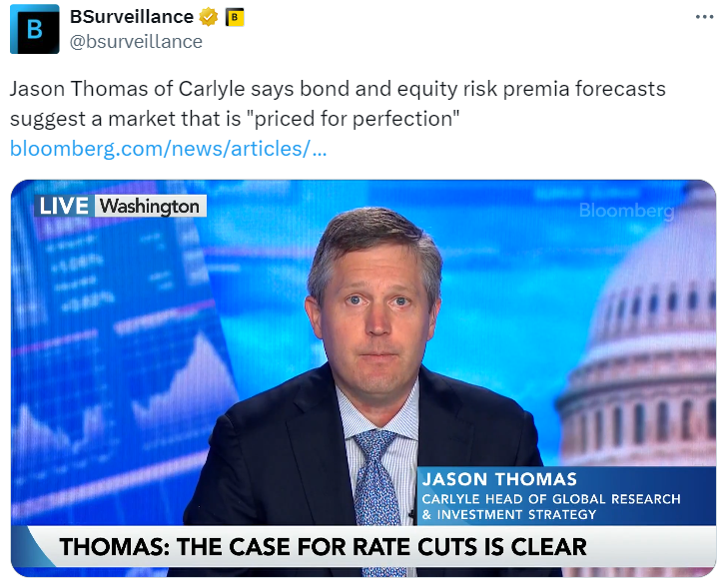
Task: Click the Washington location label in the video
Action: [150, 206]
